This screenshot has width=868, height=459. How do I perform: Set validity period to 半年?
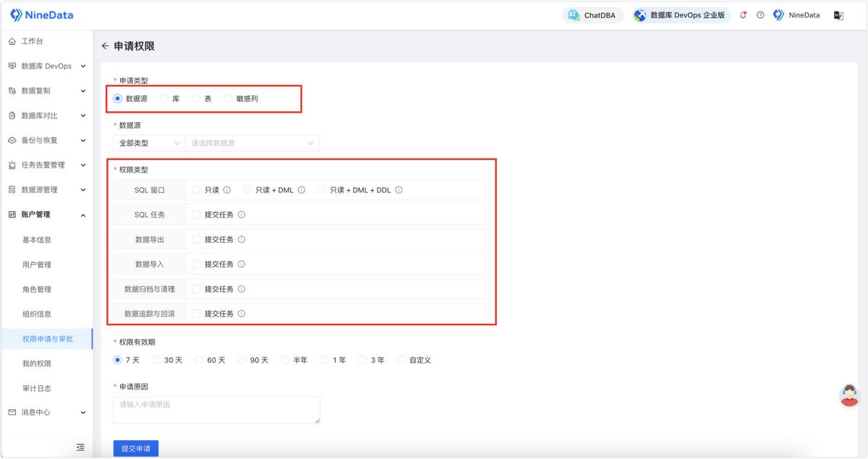[285, 360]
